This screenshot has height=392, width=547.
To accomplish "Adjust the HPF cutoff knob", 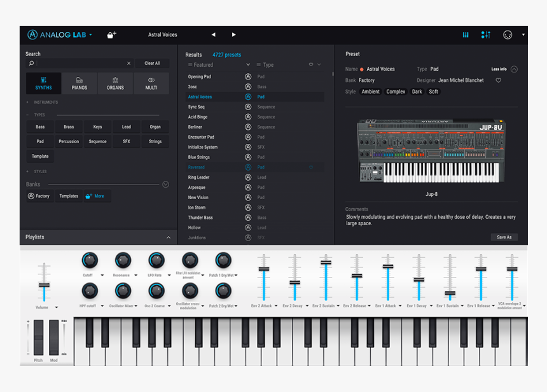I will 90,291.
